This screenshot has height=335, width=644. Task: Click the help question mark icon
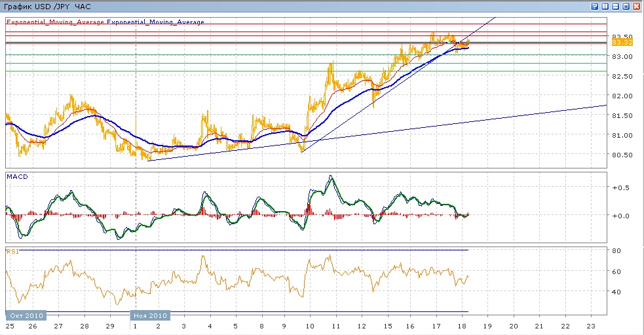pyautogui.click(x=594, y=6)
